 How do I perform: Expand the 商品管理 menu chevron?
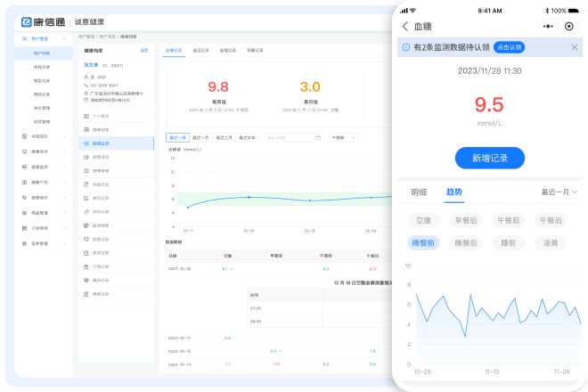(64, 213)
